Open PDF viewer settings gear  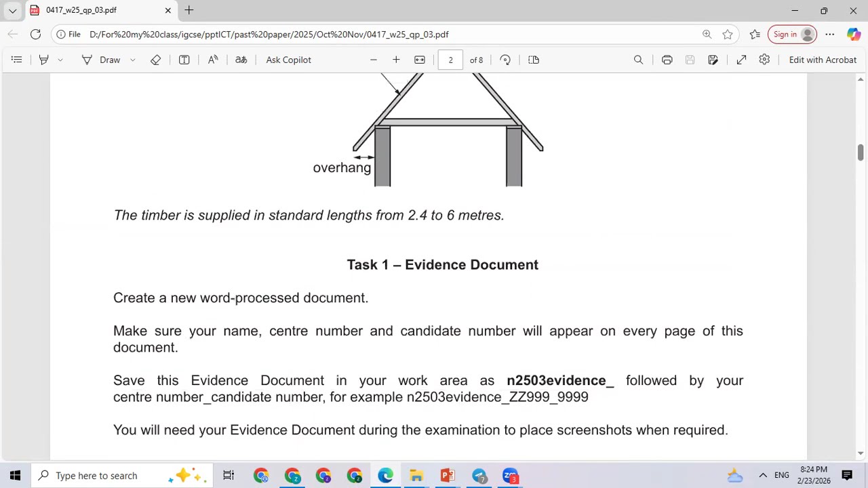click(764, 60)
